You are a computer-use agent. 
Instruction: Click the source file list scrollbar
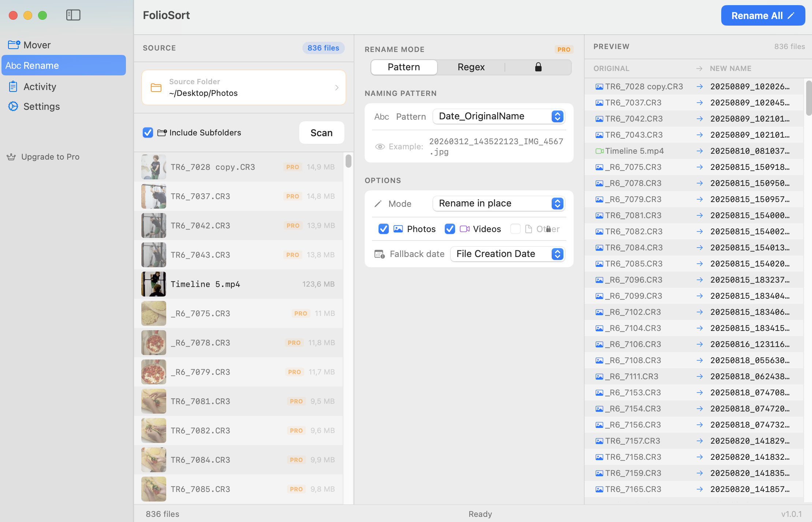[348, 161]
